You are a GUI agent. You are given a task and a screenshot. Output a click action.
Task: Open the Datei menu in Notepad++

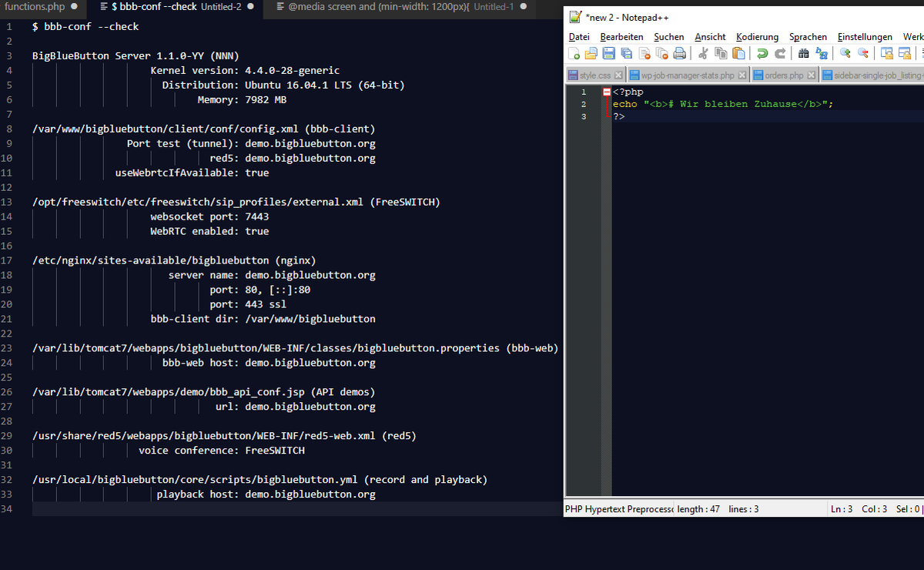[579, 37]
